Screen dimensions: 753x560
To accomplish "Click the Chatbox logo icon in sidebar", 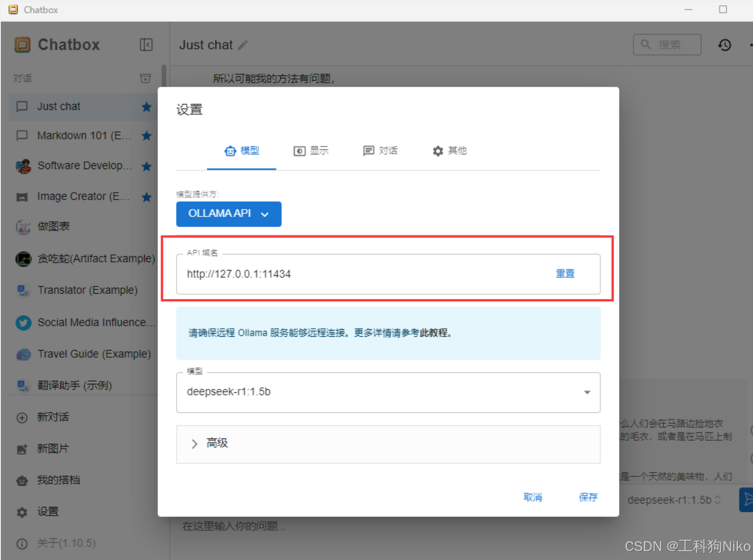I will click(x=22, y=44).
